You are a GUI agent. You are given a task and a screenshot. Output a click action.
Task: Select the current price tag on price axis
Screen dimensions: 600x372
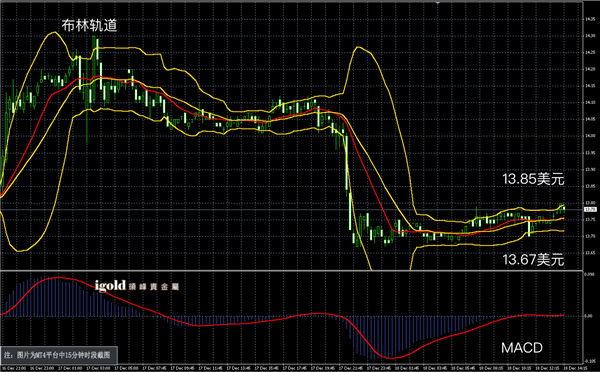pos(590,210)
